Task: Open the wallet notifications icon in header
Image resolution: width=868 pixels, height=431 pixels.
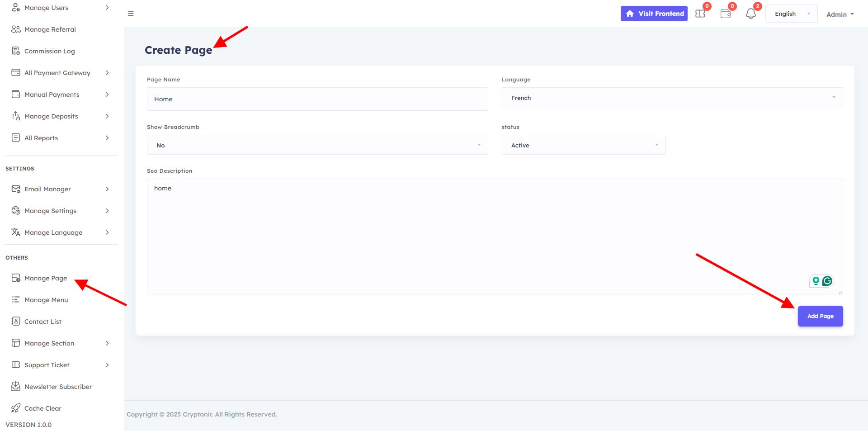Action: pos(726,14)
